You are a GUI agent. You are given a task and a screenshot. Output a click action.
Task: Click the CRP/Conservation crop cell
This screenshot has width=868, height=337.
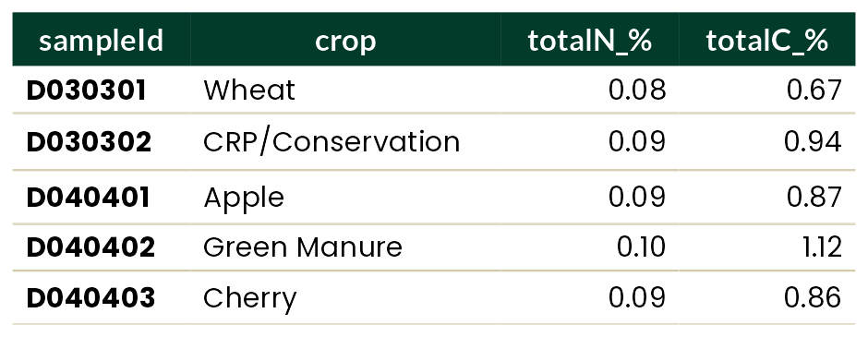pos(332,142)
